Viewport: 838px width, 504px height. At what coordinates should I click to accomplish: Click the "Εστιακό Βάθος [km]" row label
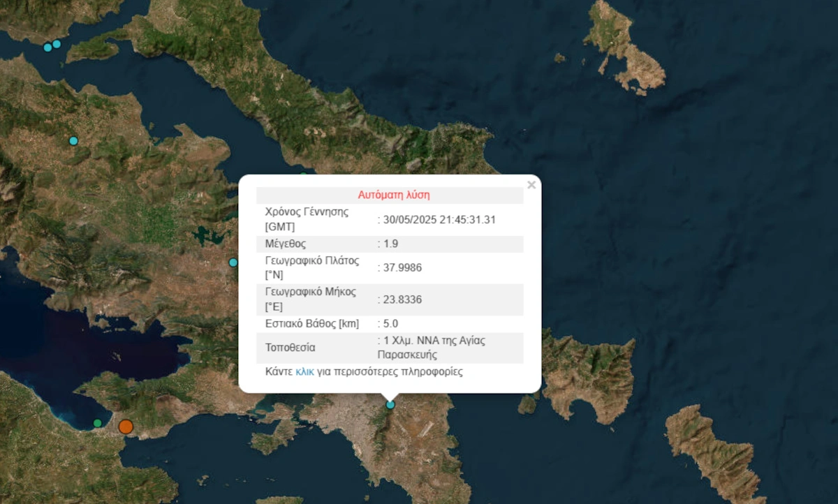pyautogui.click(x=311, y=324)
